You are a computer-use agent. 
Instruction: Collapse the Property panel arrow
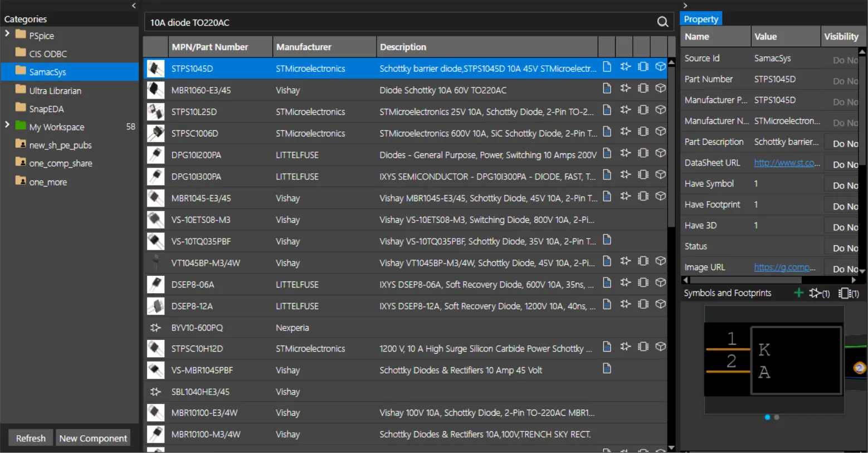coord(685,6)
